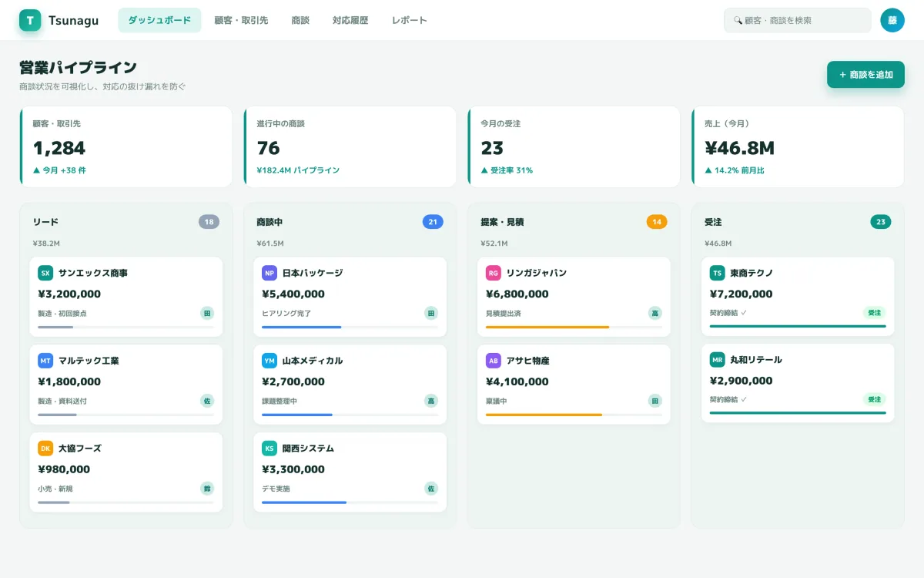
Task: Open the 顧客・取引先 tab
Action: [x=241, y=20]
